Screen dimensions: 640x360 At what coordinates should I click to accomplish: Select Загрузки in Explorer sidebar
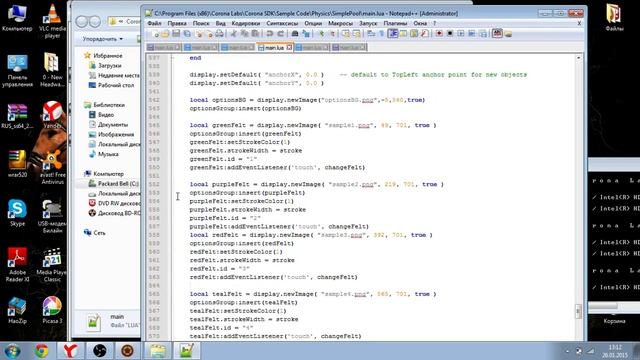105,65
